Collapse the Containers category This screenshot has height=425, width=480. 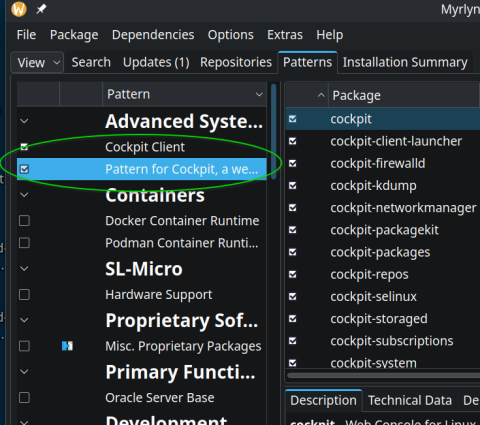pyautogui.click(x=24, y=195)
